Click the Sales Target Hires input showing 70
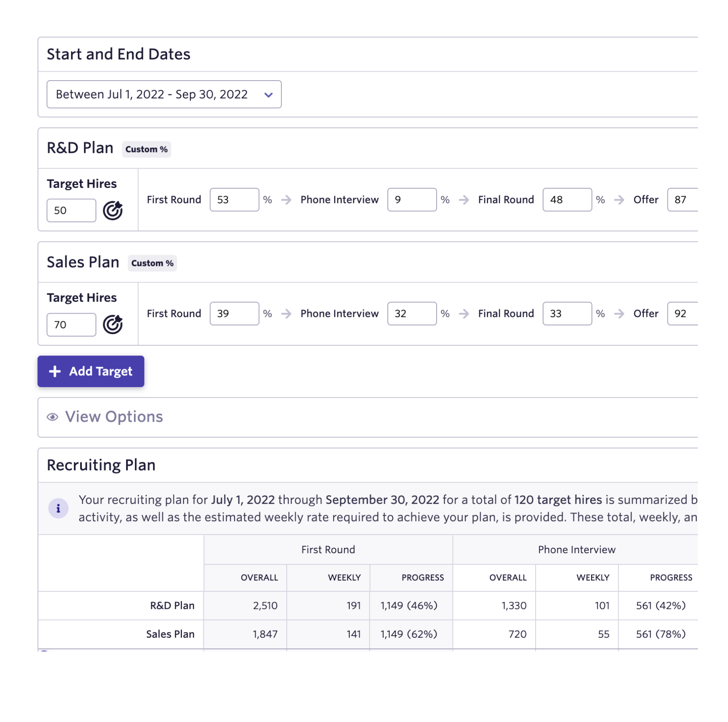This screenshot has width=728, height=722. (x=71, y=324)
